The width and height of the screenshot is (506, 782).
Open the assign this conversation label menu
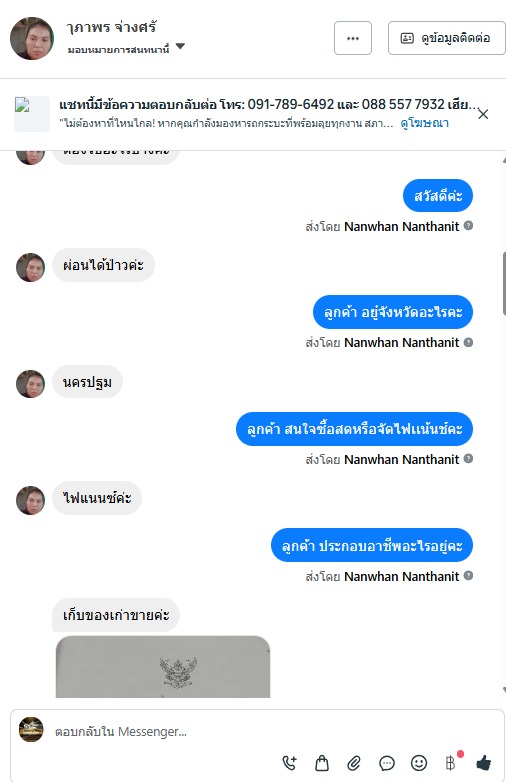(x=119, y=49)
